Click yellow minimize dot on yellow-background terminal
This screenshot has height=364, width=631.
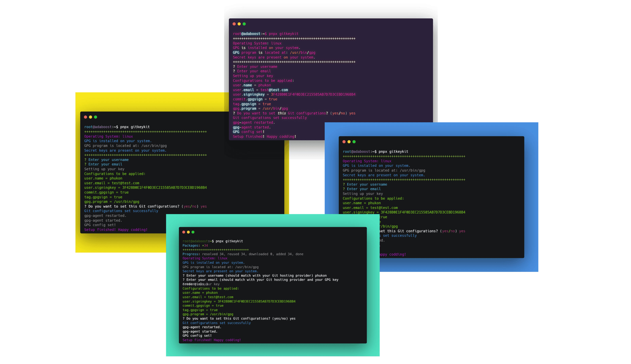[90, 117]
